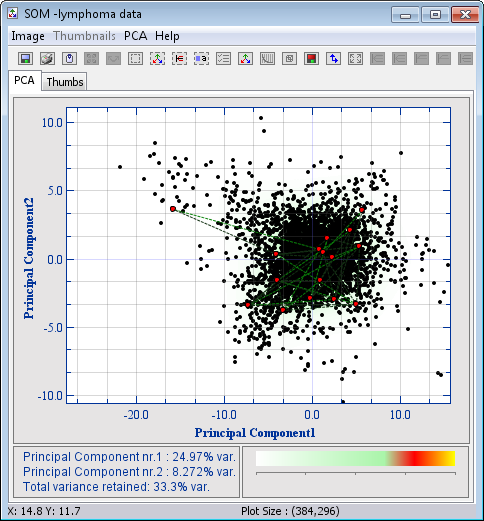Open the PCA menu
This screenshot has width=484, height=521.
[x=135, y=36]
